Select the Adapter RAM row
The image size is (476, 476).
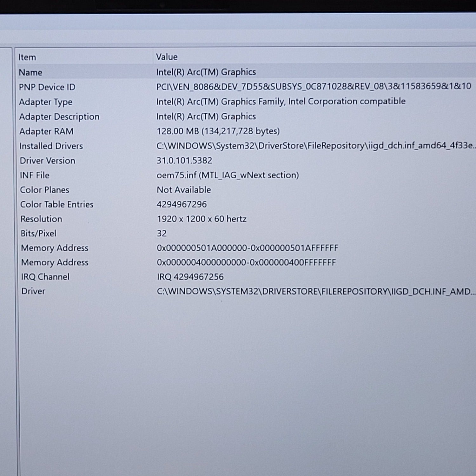[x=46, y=131]
